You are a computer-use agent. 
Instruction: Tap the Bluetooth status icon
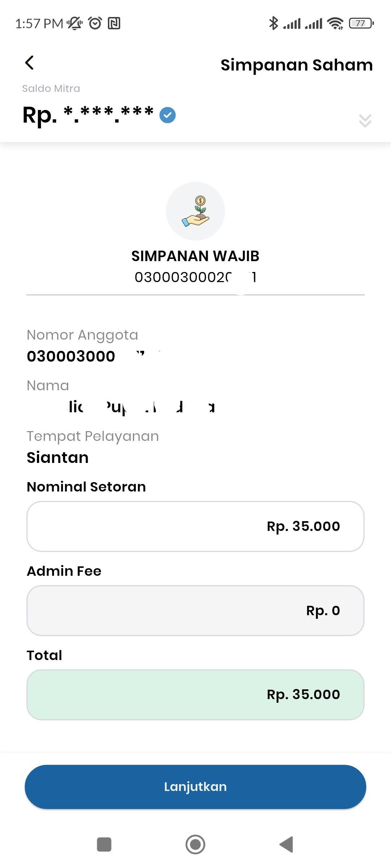pyautogui.click(x=273, y=24)
